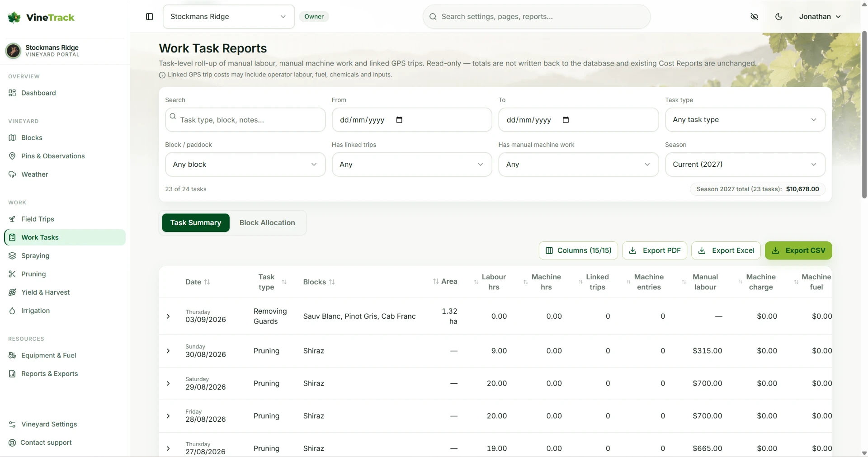Open the Season dropdown
The image size is (868, 457).
745,165
